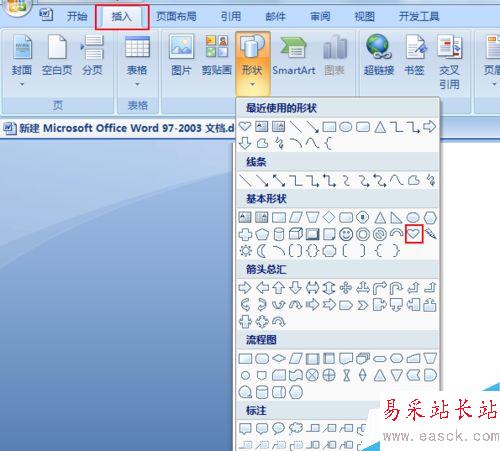This screenshot has width=500, height=451.
Task: Pick the summing junction in 流程图
Action: point(312,375)
